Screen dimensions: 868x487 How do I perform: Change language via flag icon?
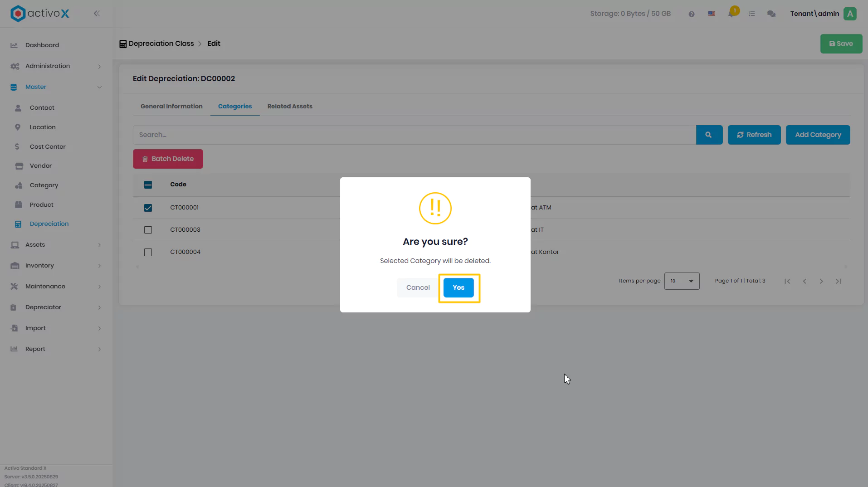712,14
